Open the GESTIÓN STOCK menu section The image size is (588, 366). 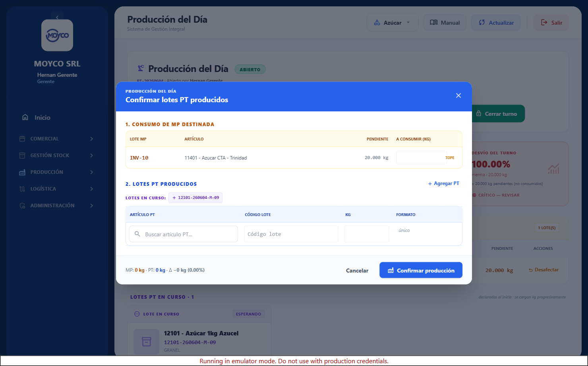pyautogui.click(x=57, y=156)
